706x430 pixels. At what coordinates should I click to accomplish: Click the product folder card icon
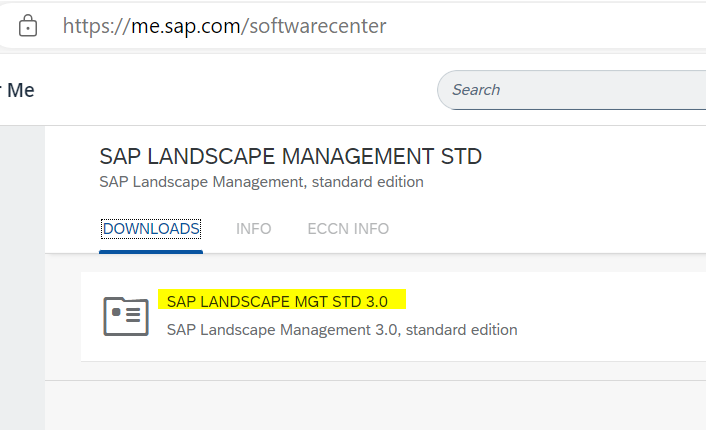126,316
